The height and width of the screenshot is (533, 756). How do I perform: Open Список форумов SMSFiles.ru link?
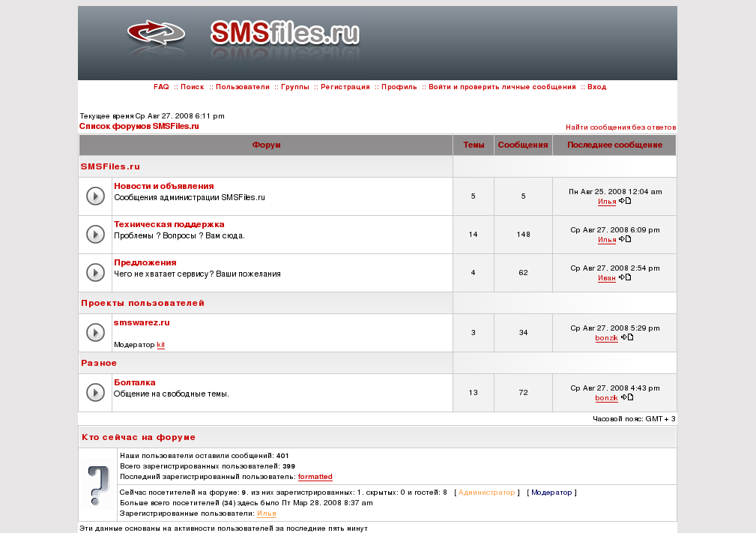click(139, 127)
